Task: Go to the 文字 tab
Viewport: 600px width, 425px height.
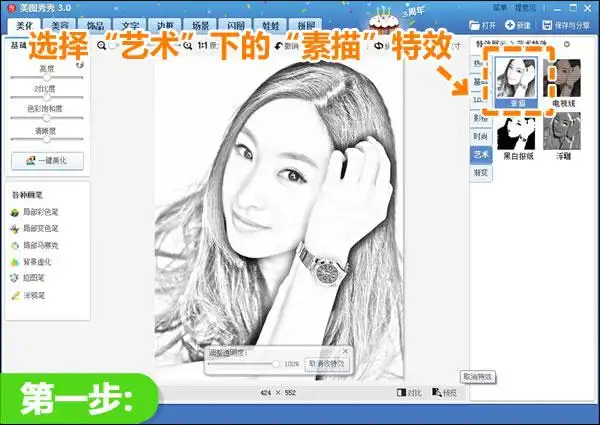Action: click(x=130, y=25)
